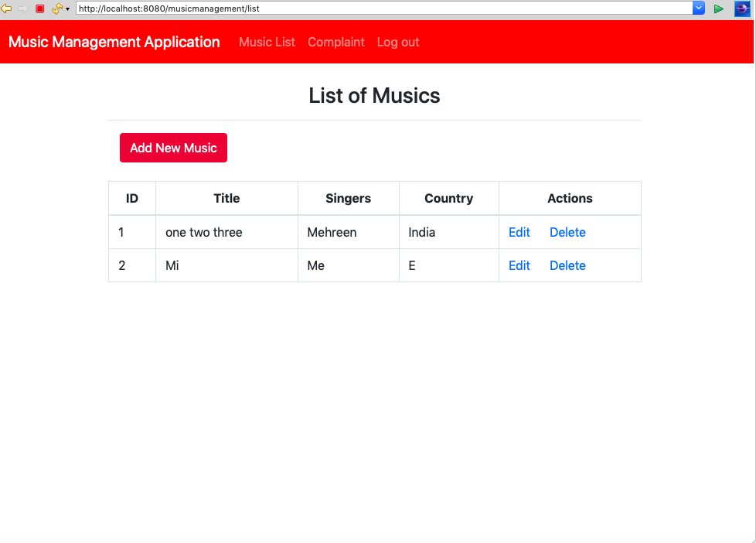Delete the song one two three
756x543 pixels.
pyautogui.click(x=567, y=232)
